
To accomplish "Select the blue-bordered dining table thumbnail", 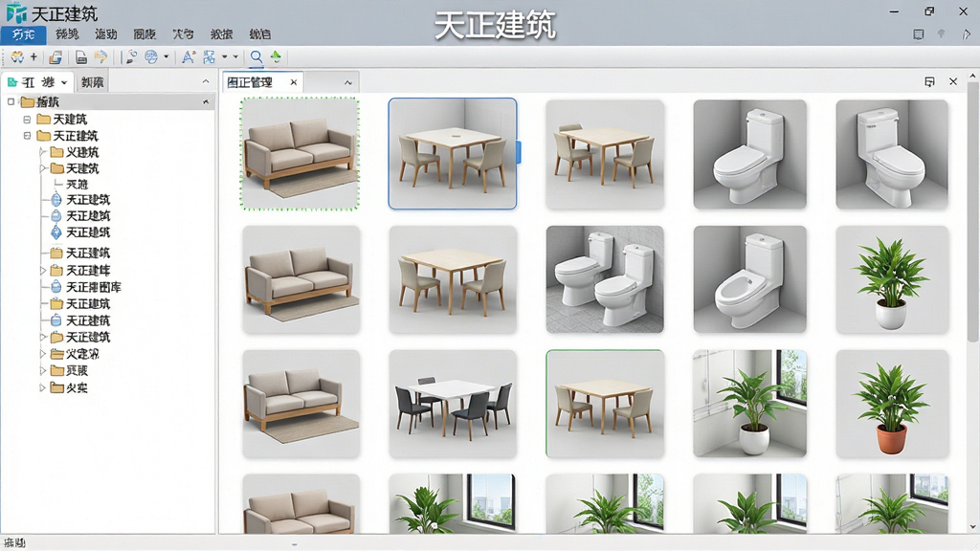I will click(453, 154).
